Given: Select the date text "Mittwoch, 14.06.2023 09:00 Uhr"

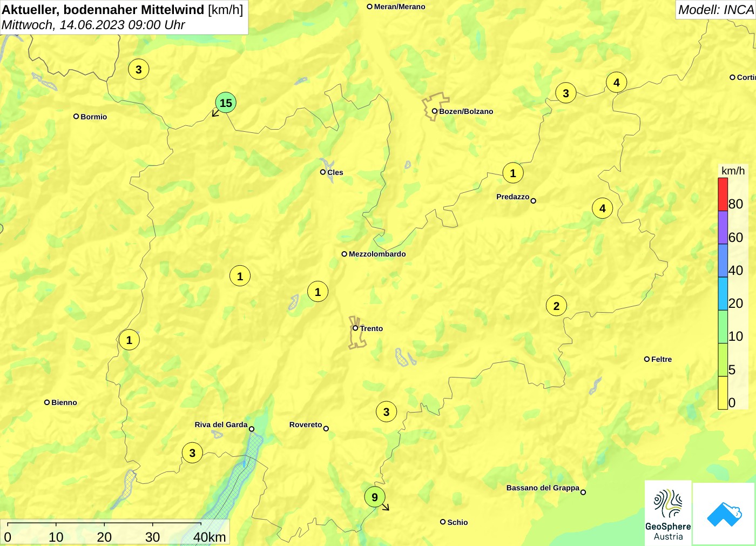Looking at the screenshot, I should click(x=93, y=25).
